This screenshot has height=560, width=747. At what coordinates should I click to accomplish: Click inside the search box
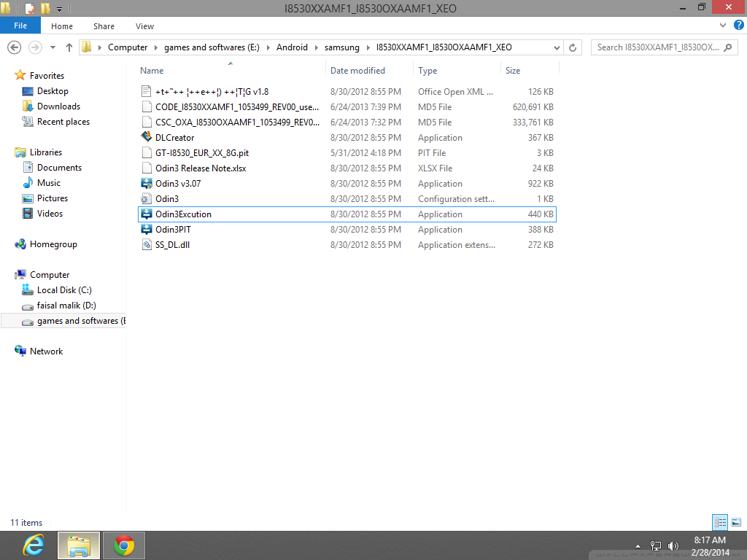click(x=660, y=47)
